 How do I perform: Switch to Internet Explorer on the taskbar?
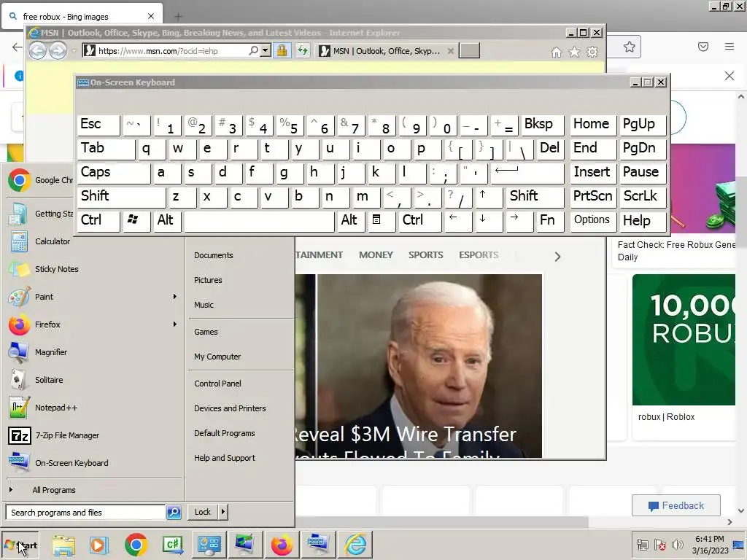[355, 545]
